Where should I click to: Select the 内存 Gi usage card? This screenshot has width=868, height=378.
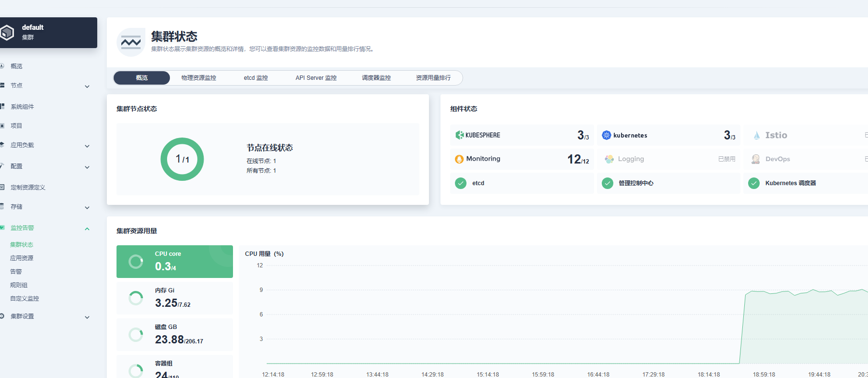(x=174, y=298)
